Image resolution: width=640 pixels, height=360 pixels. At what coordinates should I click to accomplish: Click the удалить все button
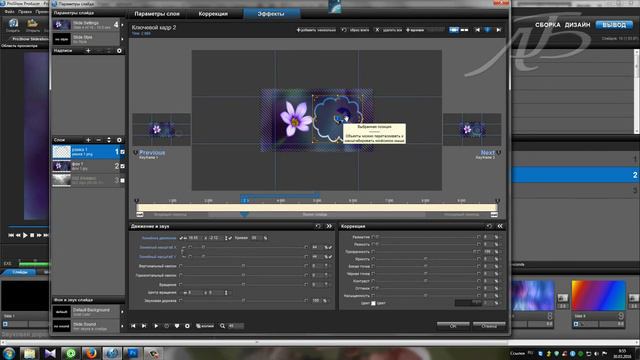389,30
